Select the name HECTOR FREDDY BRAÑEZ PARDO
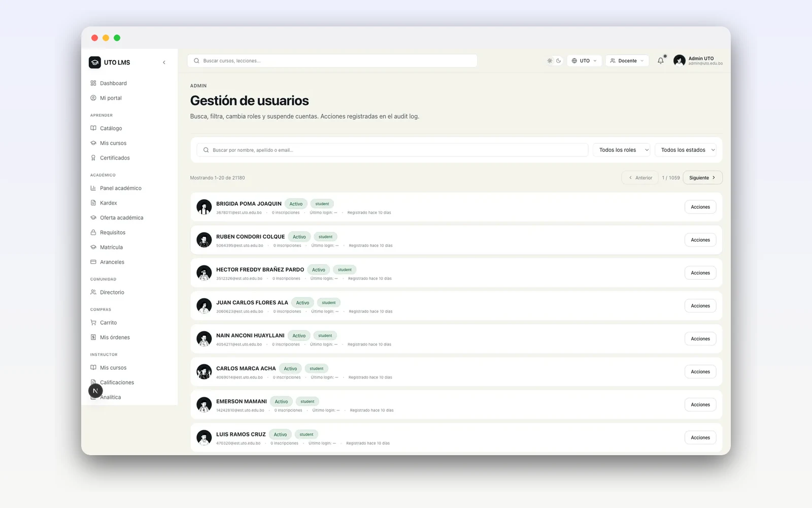This screenshot has width=812, height=508. (260, 270)
